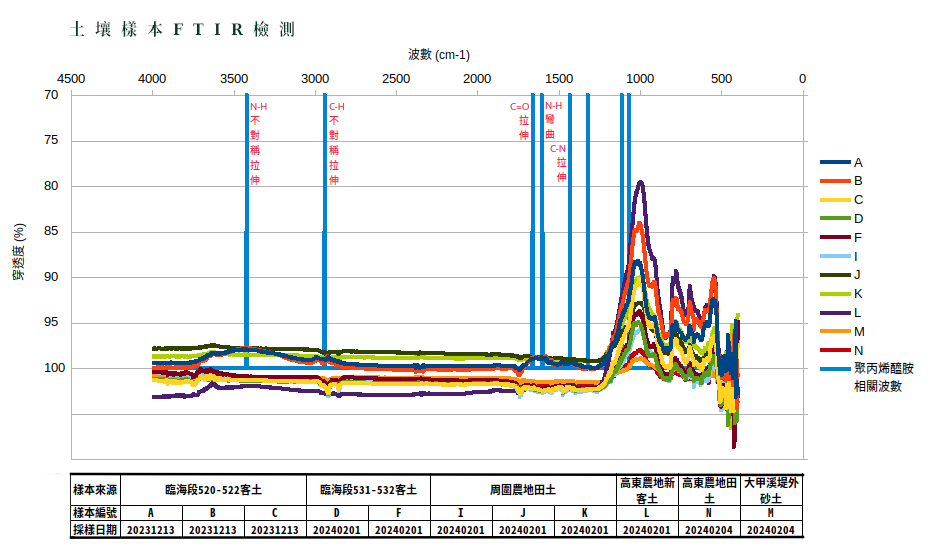This screenshot has height=560, width=940.
Task: Select the N-H 彎曲 annotation
Action: point(553,121)
